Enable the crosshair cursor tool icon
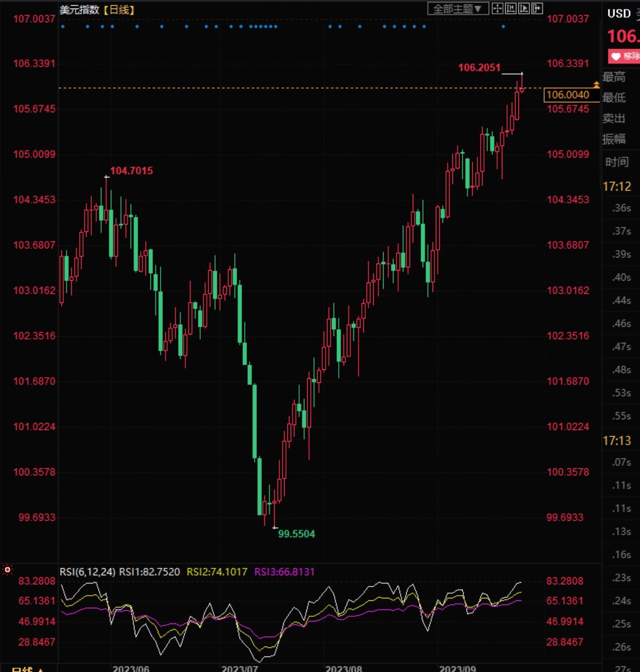The height and width of the screenshot is (672, 640). coord(497,8)
